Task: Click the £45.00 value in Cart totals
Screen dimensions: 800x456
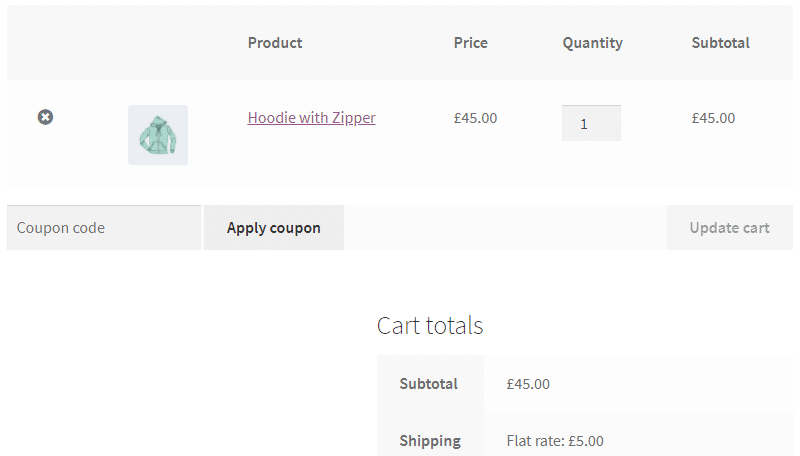Action: (528, 384)
